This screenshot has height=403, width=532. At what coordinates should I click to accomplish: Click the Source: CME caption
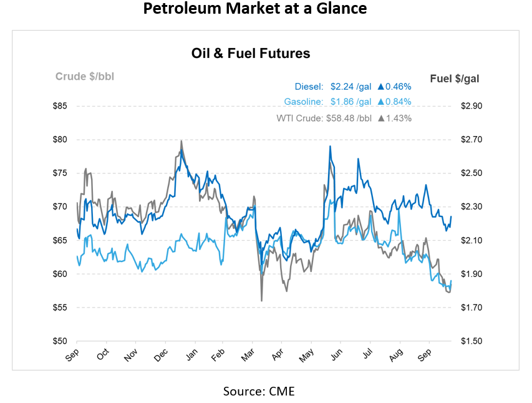point(259,392)
